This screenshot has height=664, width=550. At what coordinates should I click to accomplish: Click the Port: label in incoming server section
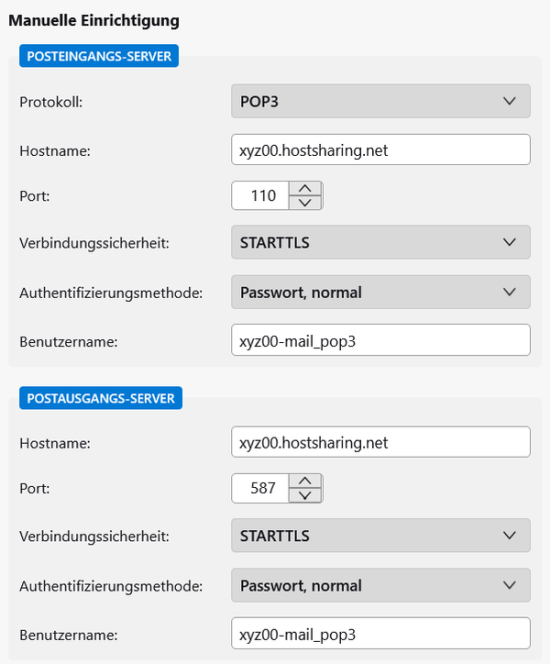click(x=35, y=196)
